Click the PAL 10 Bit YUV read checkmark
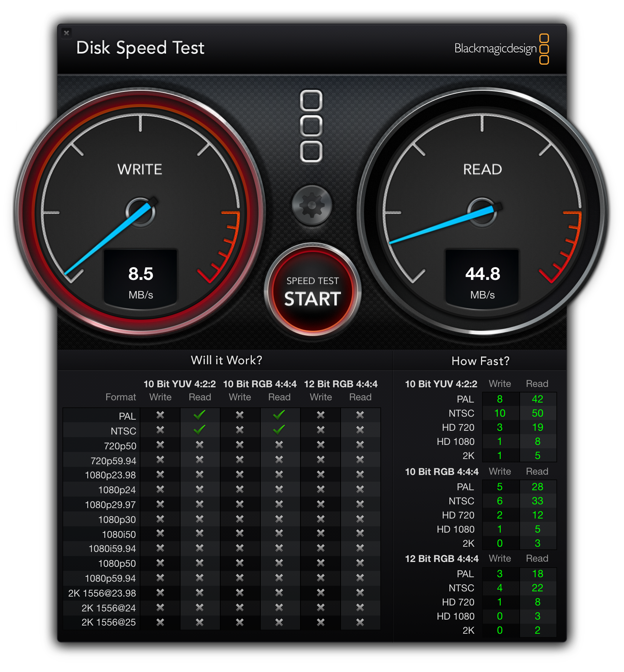 [199, 415]
